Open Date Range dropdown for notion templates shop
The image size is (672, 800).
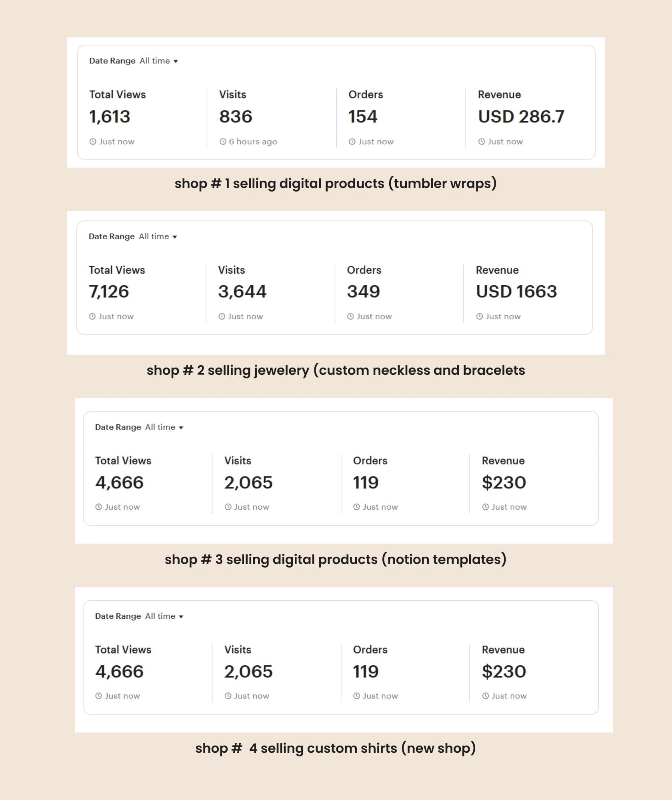coord(164,427)
